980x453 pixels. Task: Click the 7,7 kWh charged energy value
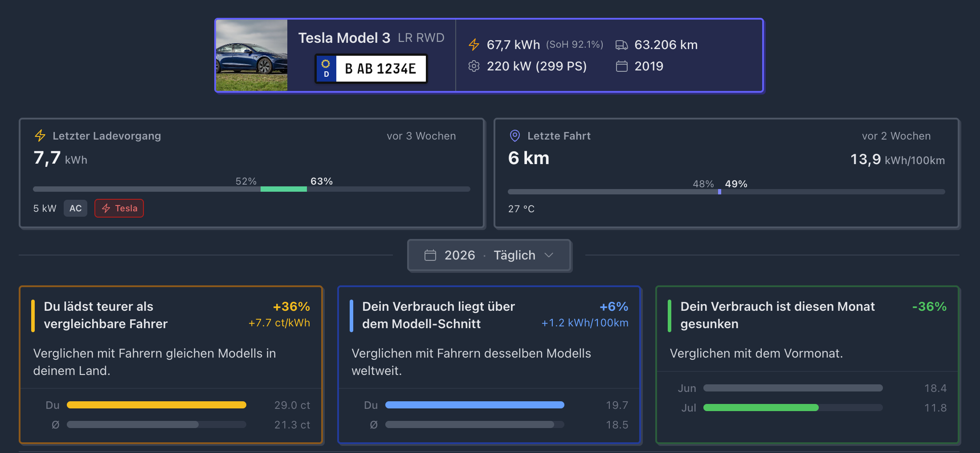click(61, 158)
